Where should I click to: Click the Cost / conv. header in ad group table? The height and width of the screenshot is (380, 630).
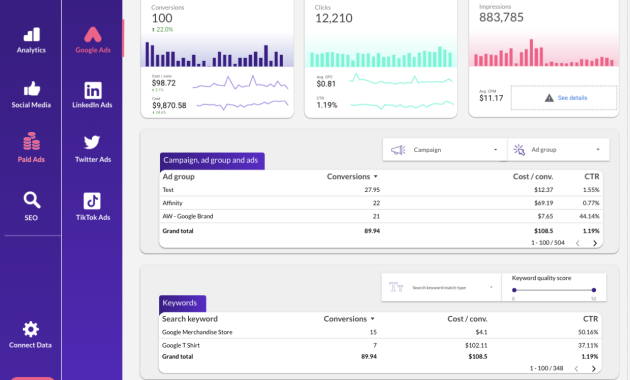(533, 177)
